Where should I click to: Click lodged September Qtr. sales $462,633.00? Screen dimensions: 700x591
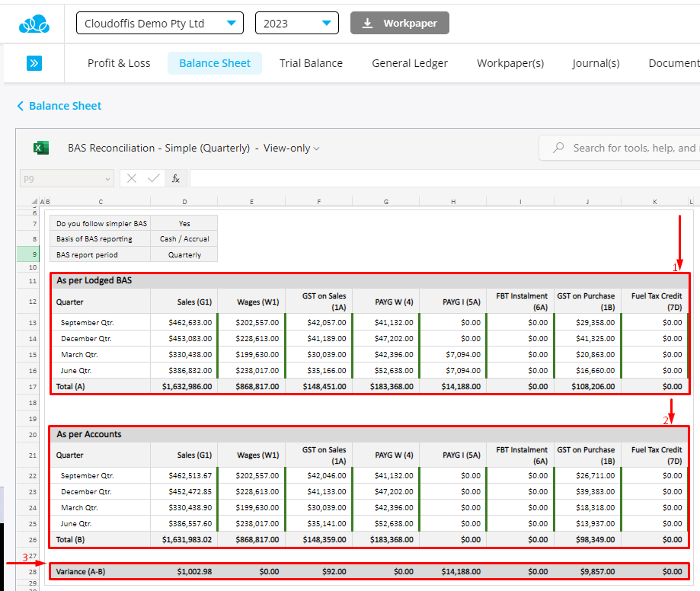click(x=184, y=322)
